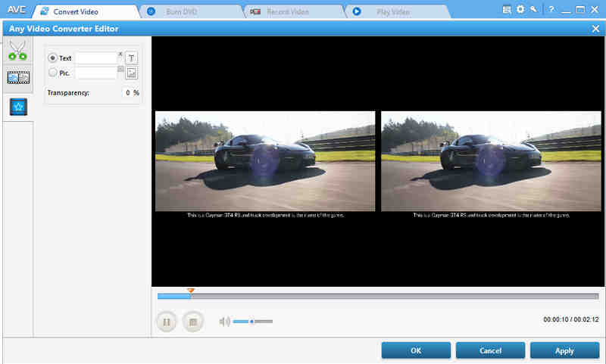Stop the video playback
This screenshot has height=364, width=606.
pyautogui.click(x=193, y=322)
